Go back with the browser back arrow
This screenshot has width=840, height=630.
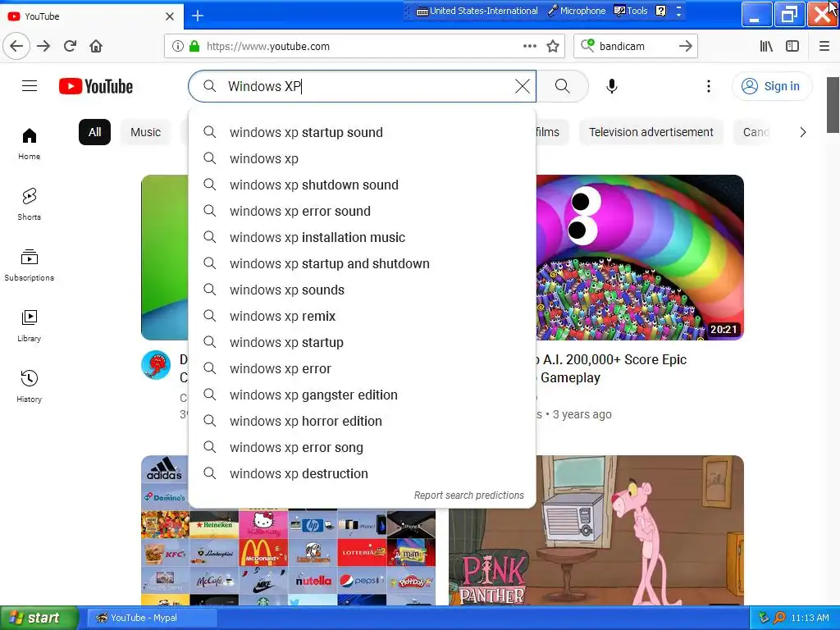click(x=16, y=46)
